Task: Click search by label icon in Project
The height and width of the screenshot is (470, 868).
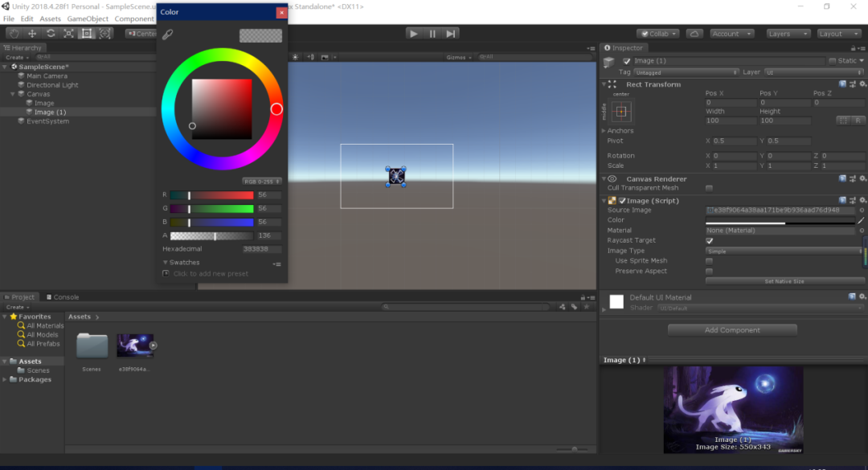Action: pyautogui.click(x=574, y=307)
